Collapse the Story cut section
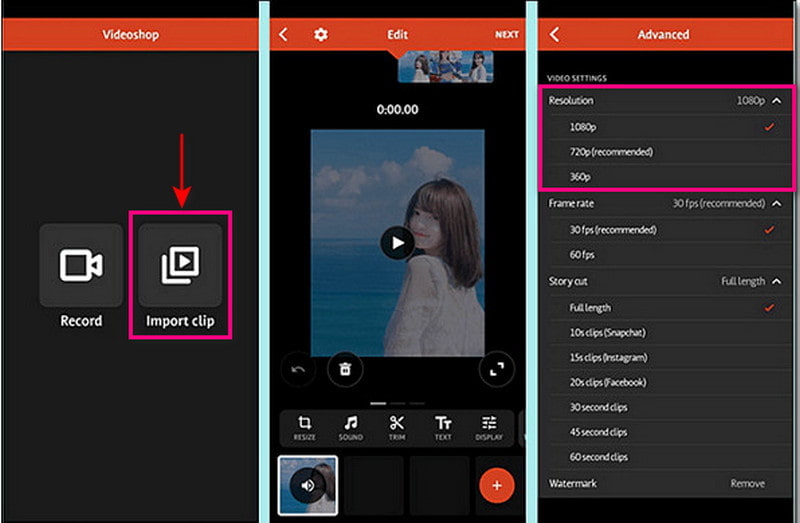 point(777,282)
